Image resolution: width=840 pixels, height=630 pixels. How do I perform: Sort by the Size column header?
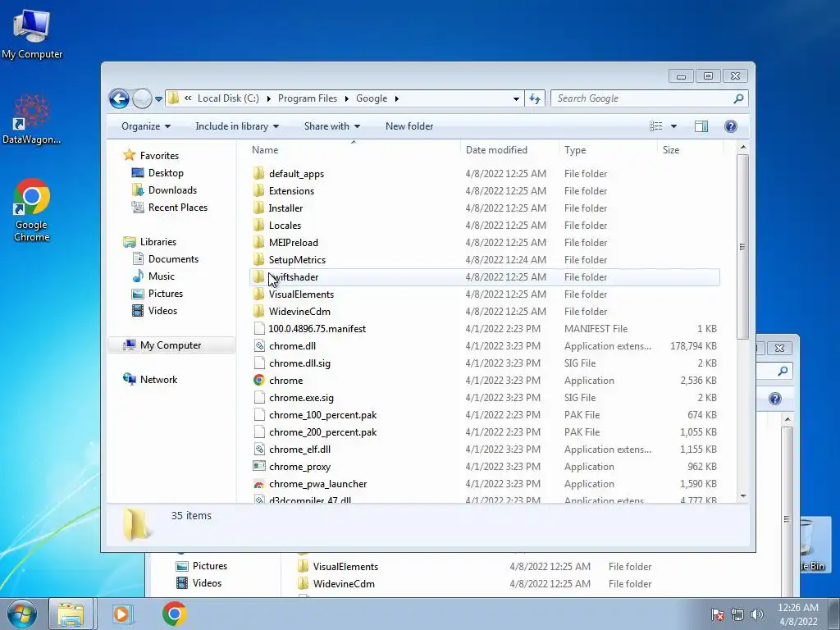click(689, 150)
